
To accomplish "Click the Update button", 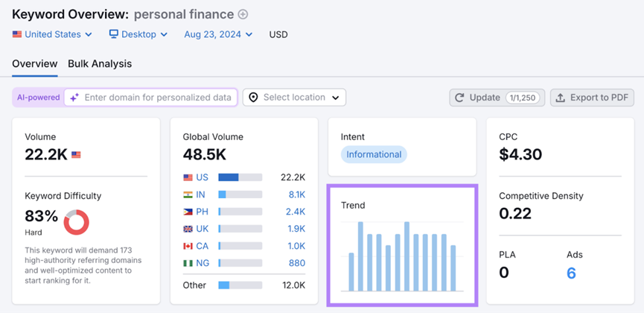I will pyautogui.click(x=497, y=98).
